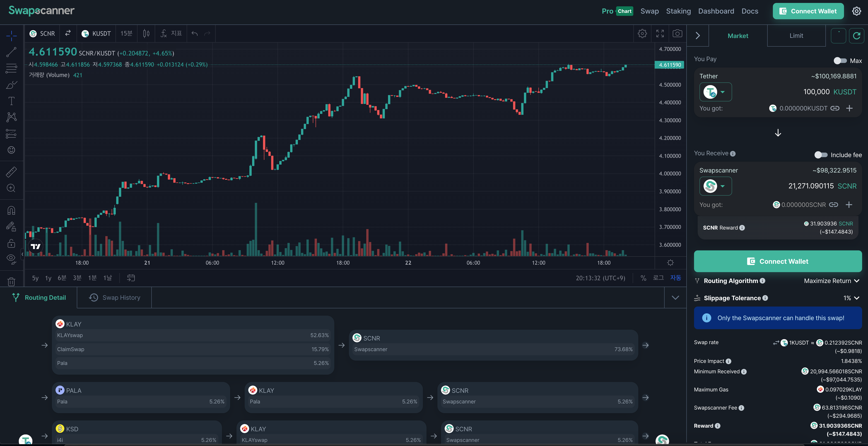Activate the zoom in tool

coord(12,188)
